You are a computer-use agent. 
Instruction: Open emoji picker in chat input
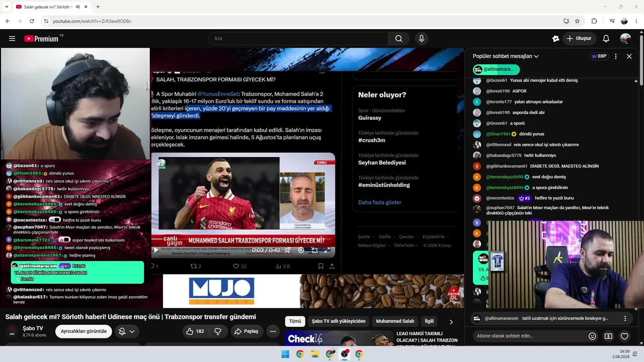(592, 336)
